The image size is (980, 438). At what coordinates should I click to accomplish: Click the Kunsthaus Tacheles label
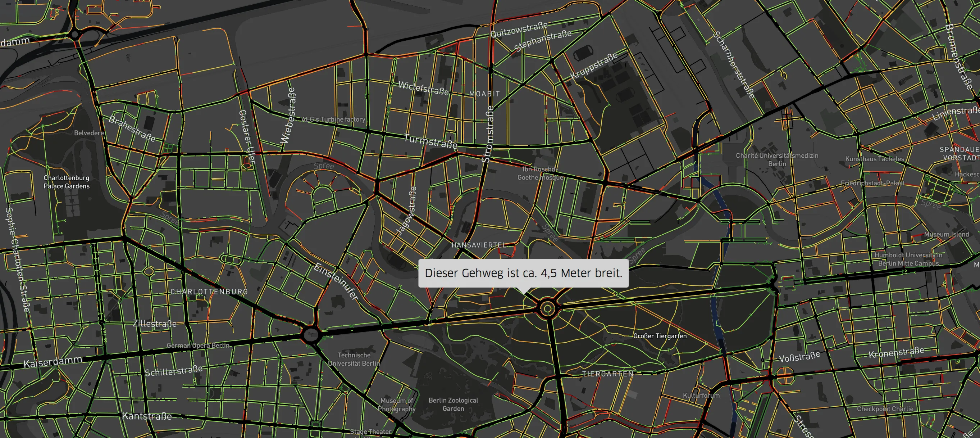[x=875, y=159]
